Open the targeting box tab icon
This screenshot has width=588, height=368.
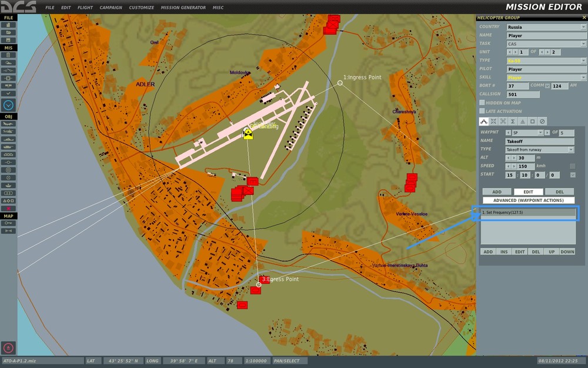493,121
